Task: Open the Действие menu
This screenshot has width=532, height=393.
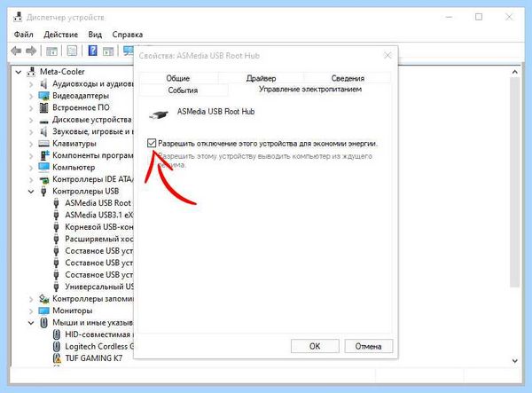Action: click(x=60, y=35)
